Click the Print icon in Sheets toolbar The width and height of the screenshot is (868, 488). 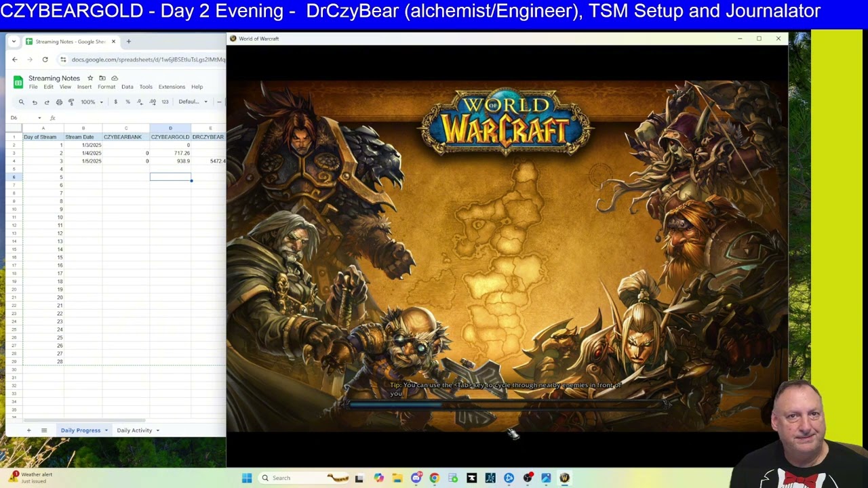(x=59, y=102)
